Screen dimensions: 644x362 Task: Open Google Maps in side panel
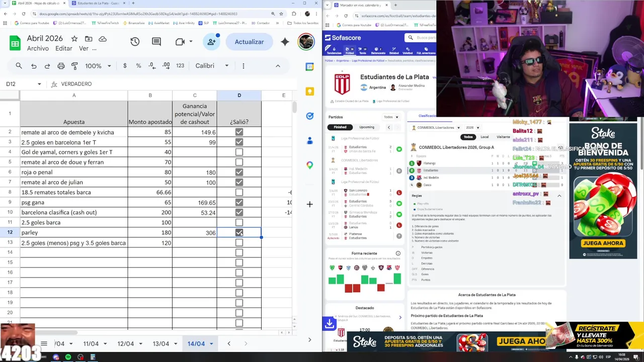[x=309, y=165]
